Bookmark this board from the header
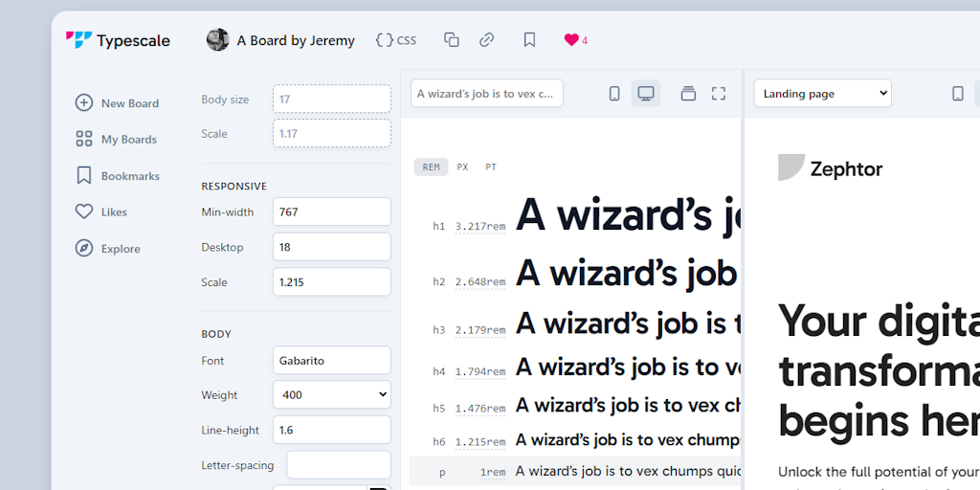 (x=529, y=40)
